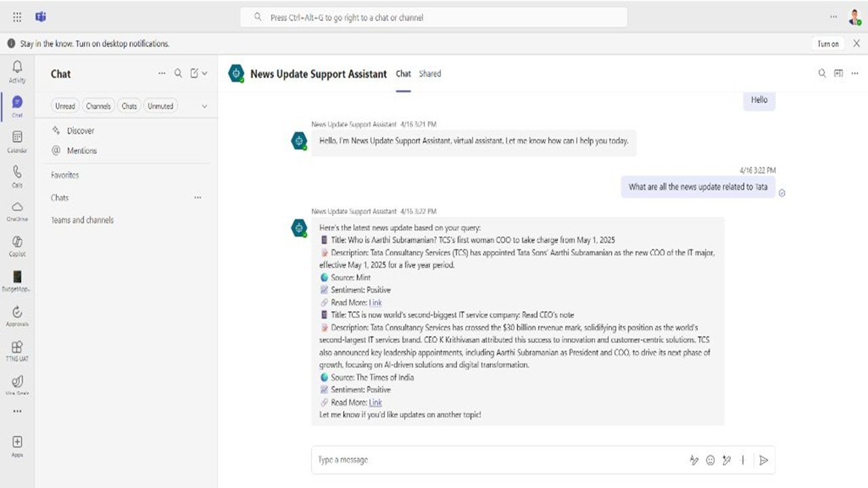Select the Tata news query message
Screen dimensions: 868x488
tap(698, 187)
